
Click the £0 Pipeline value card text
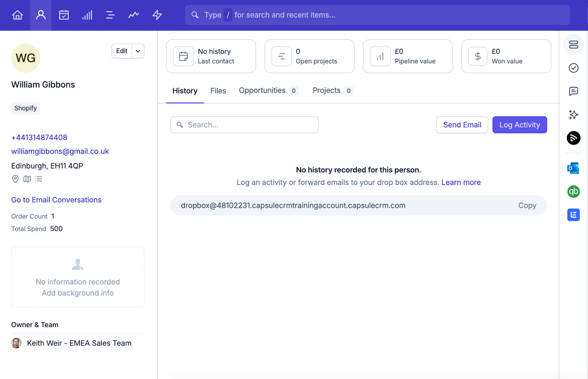click(415, 56)
